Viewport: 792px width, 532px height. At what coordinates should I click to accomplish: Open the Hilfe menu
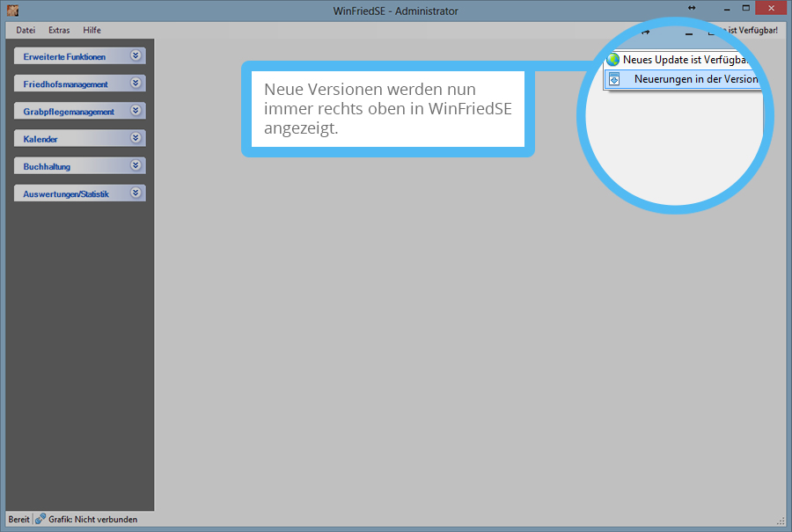92,30
